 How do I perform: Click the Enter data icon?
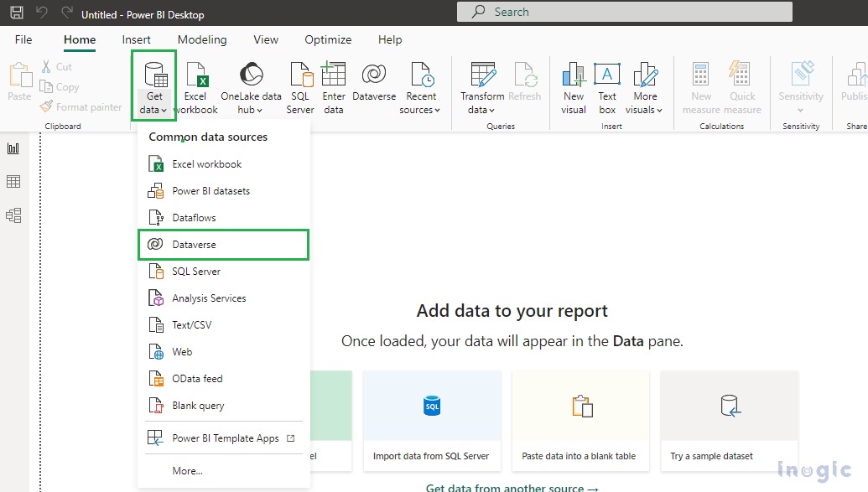point(334,84)
